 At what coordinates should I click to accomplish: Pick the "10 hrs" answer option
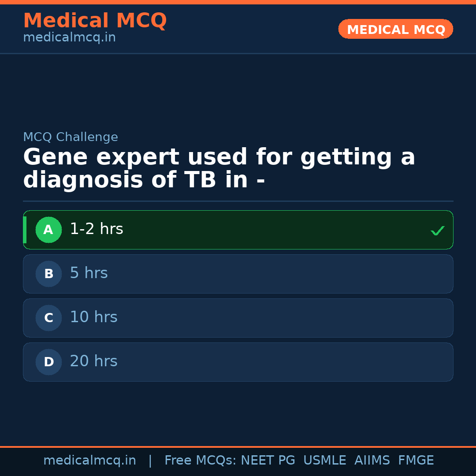click(x=93, y=317)
